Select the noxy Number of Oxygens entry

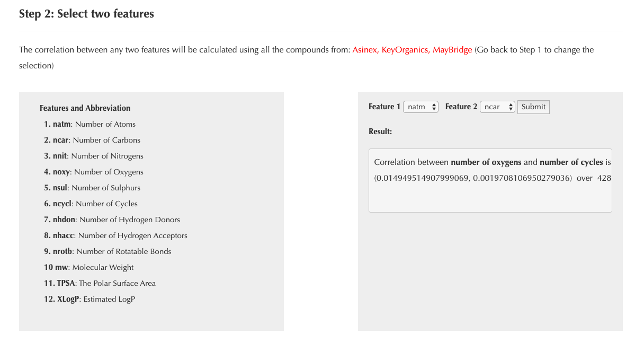pos(94,172)
